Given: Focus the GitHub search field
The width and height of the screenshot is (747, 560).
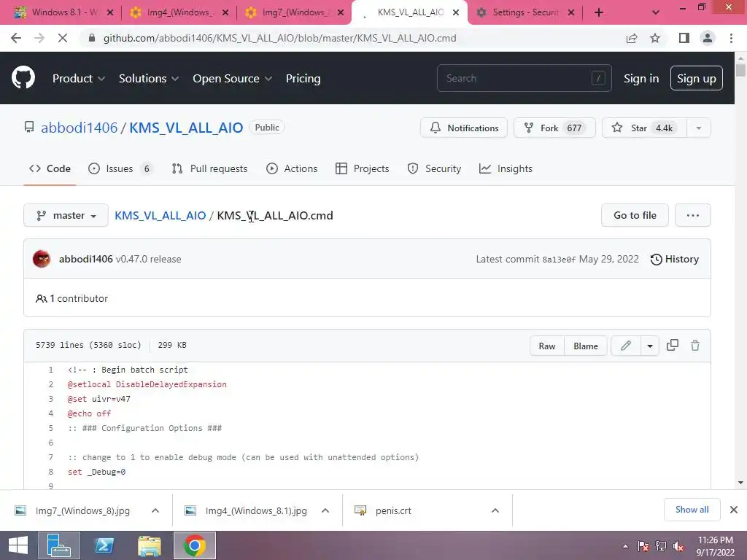Looking at the screenshot, I should tap(524, 78).
